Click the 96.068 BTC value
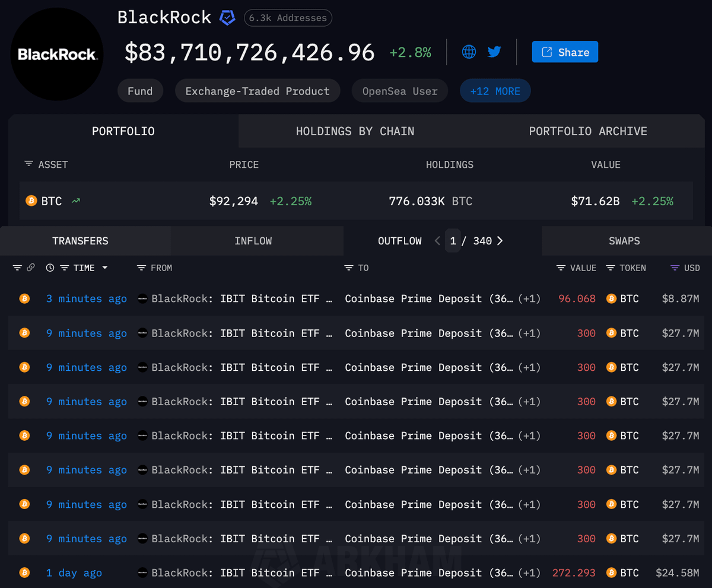This screenshot has height=588, width=712. pos(577,298)
